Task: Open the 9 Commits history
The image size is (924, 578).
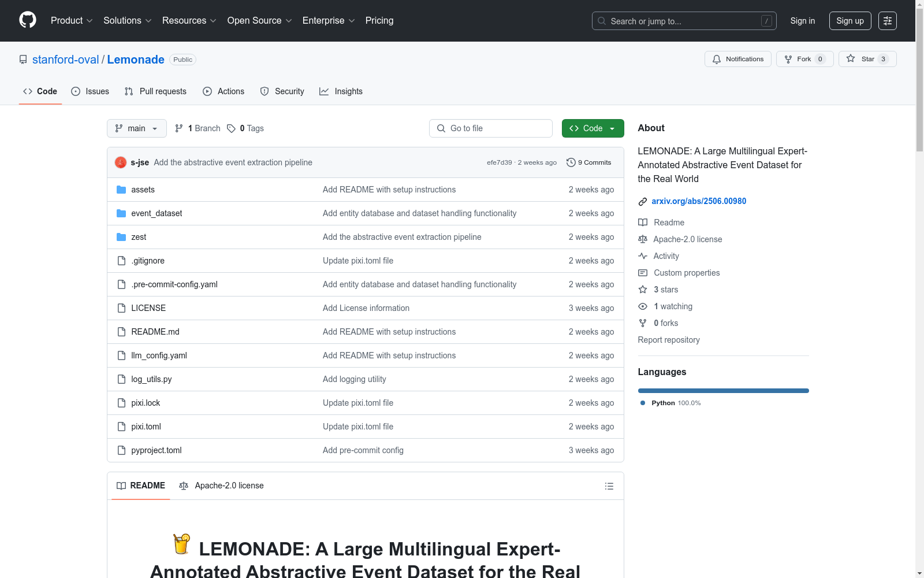Action: (588, 162)
